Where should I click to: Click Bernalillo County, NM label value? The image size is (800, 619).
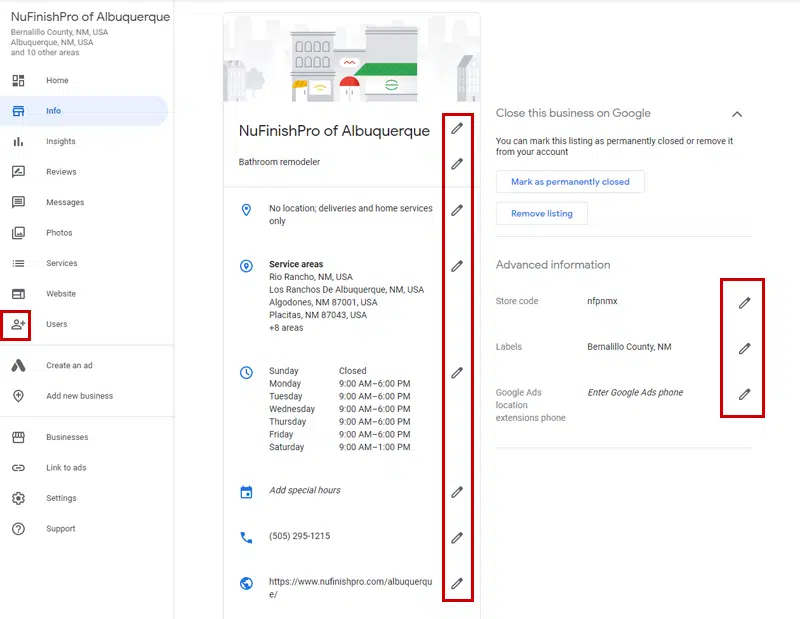[629, 347]
